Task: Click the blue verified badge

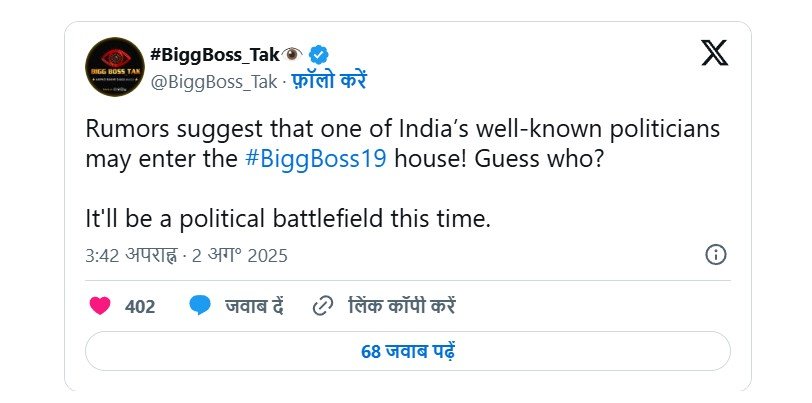Action: (x=318, y=54)
